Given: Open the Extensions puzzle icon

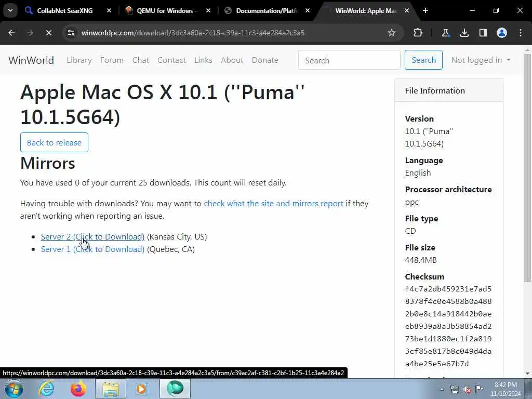Looking at the screenshot, I should 418,33.
